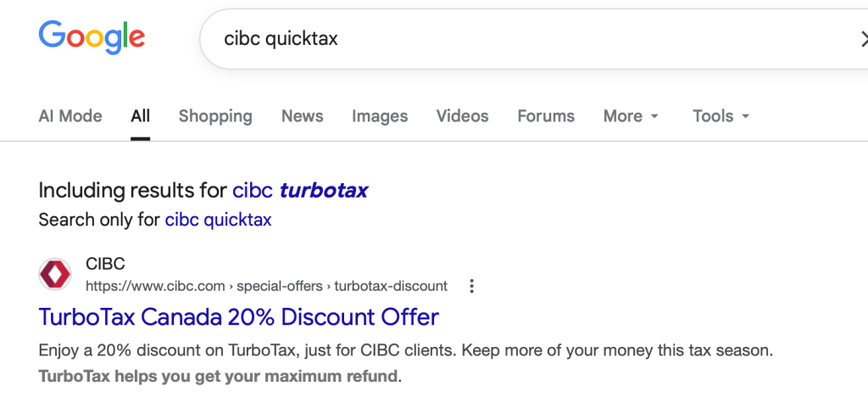Switch to the AI Mode tab
868x419 pixels.
[70, 116]
